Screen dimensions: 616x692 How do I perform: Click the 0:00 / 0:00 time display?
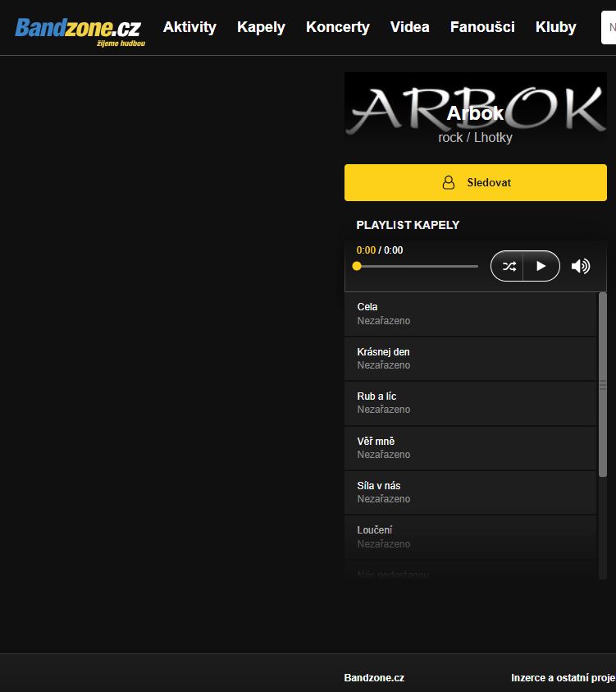coord(379,250)
